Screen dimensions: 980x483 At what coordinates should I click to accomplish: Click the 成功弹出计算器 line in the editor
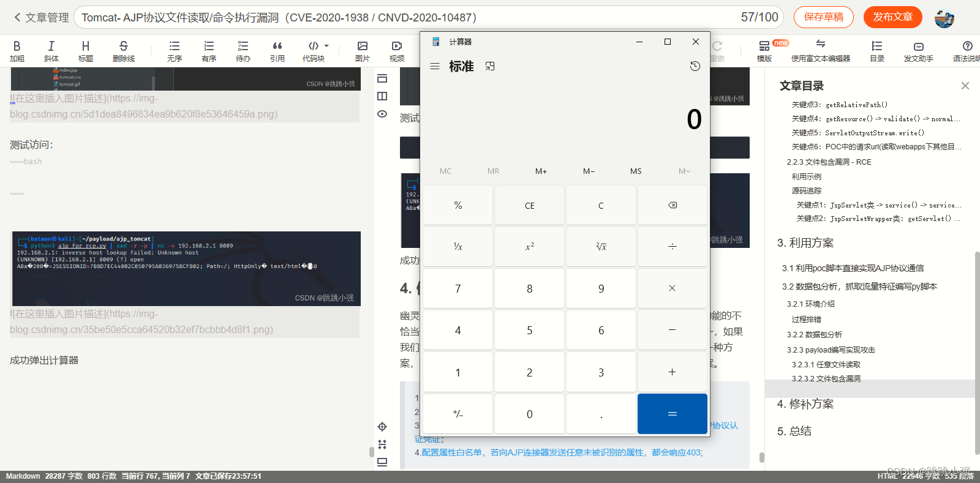coord(44,361)
